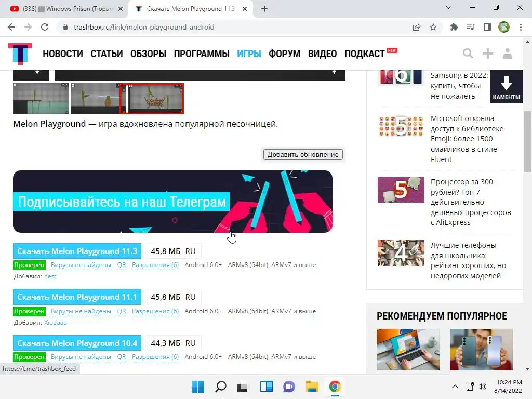Reload the current page
Viewport: 532px width, 399px height.
[45, 27]
